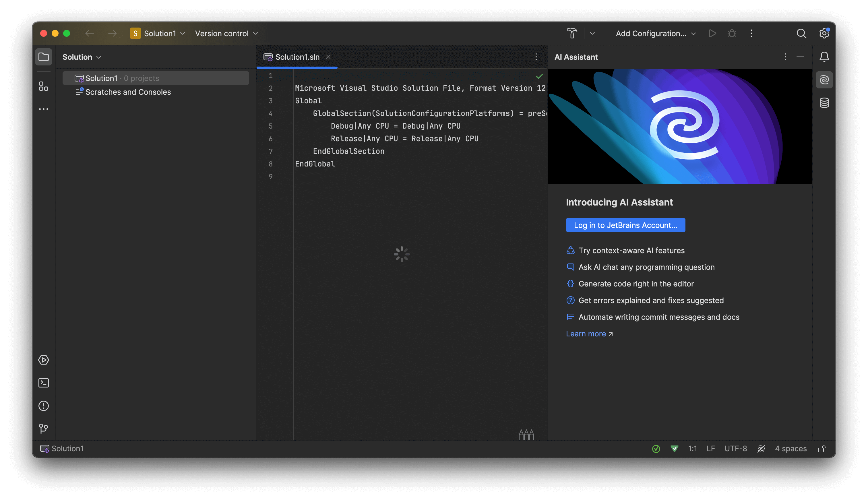Open the Problems tool window

point(44,406)
